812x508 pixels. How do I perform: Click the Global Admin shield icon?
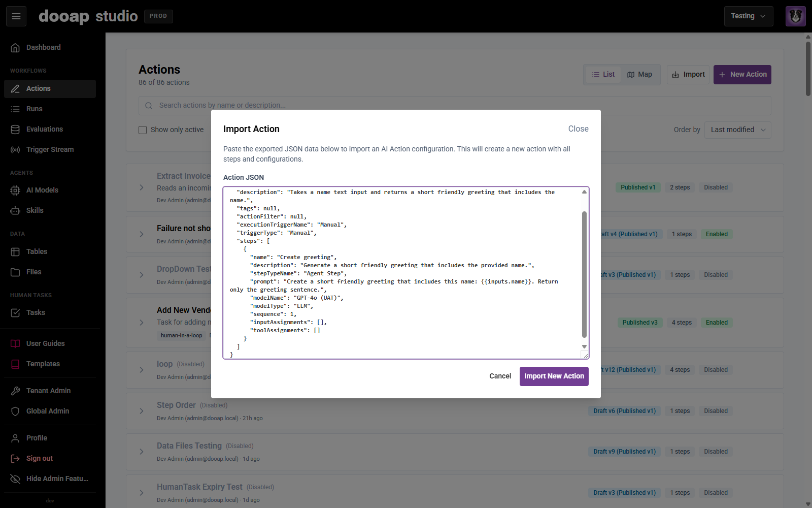[15, 411]
